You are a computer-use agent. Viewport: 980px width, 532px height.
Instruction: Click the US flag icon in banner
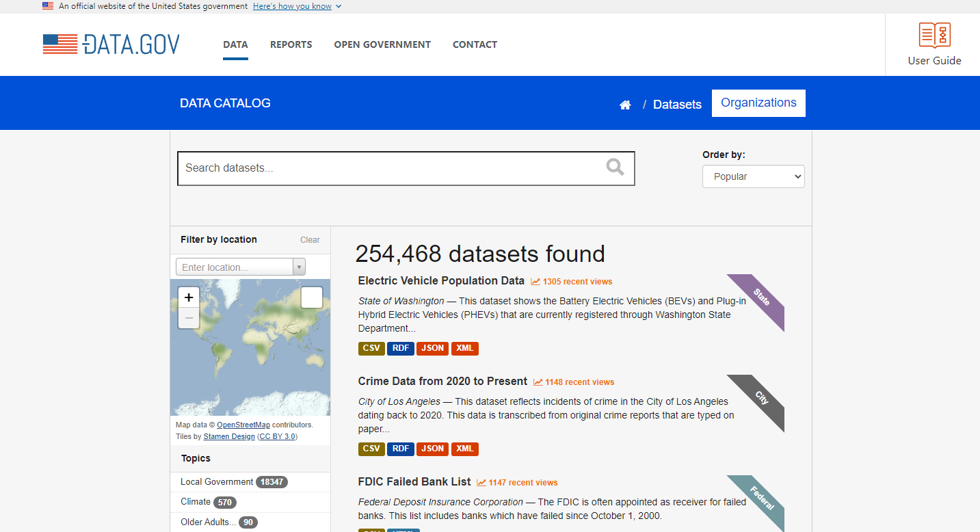(48, 5)
